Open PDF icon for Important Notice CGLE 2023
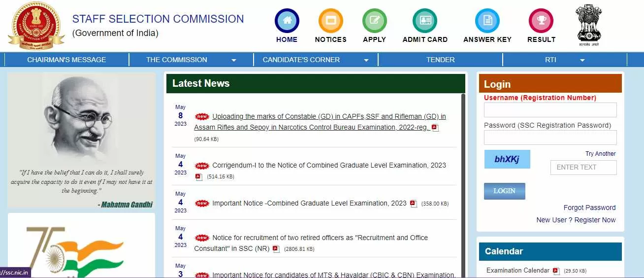This screenshot has height=278, width=644. click(x=414, y=204)
